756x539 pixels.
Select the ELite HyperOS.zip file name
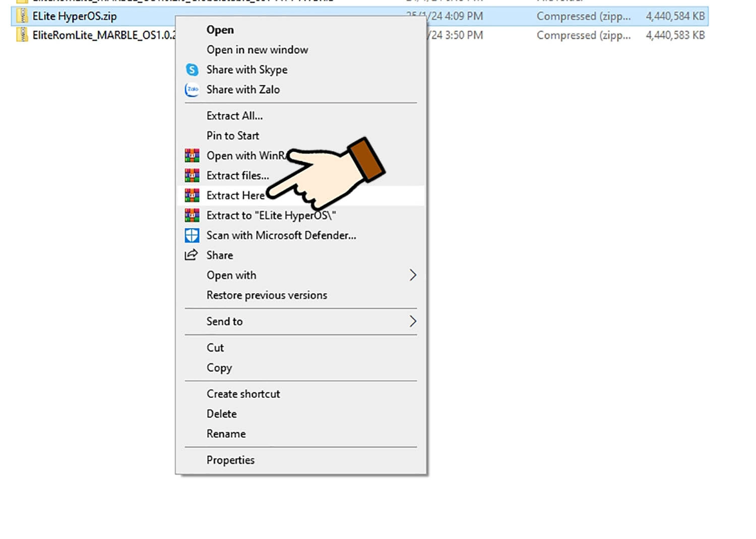click(75, 16)
